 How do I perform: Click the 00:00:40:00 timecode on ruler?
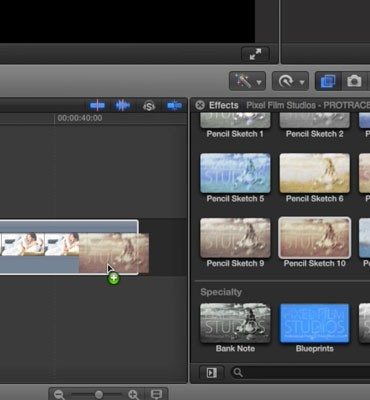(80, 118)
